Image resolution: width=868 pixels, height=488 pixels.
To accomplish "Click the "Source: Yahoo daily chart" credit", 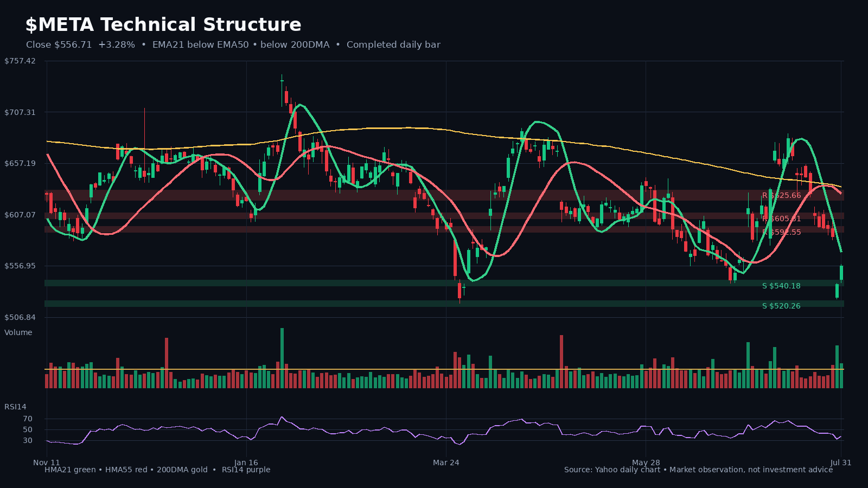I will click(x=612, y=470).
